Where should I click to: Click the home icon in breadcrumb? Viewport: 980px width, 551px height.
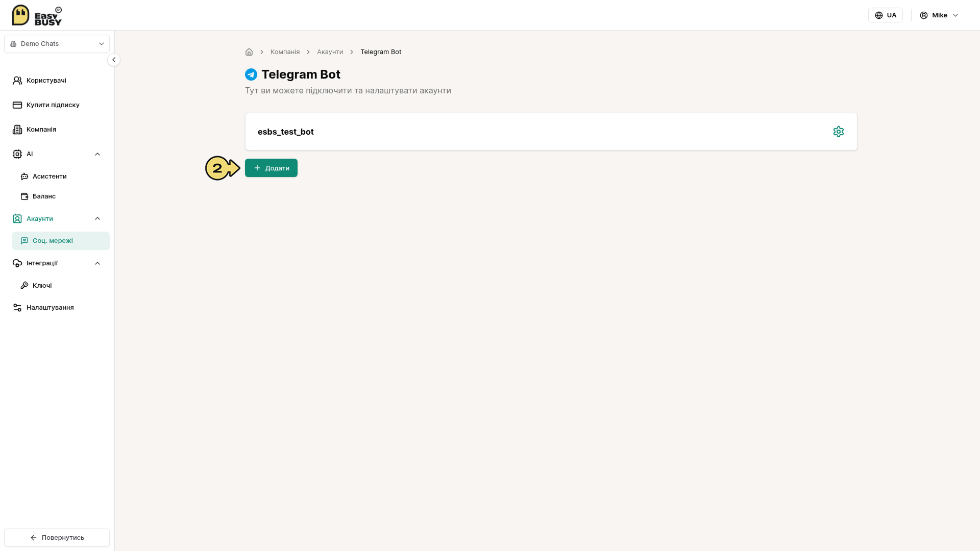click(249, 52)
